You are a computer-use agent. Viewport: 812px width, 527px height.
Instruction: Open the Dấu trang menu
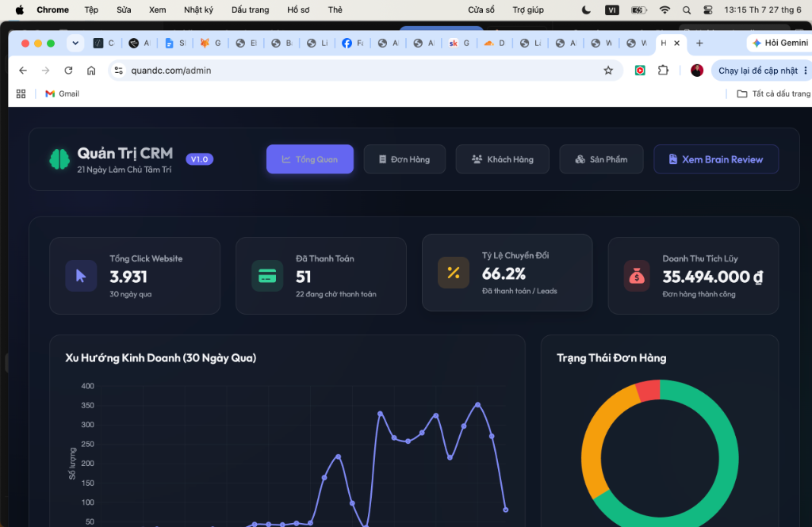click(250, 10)
